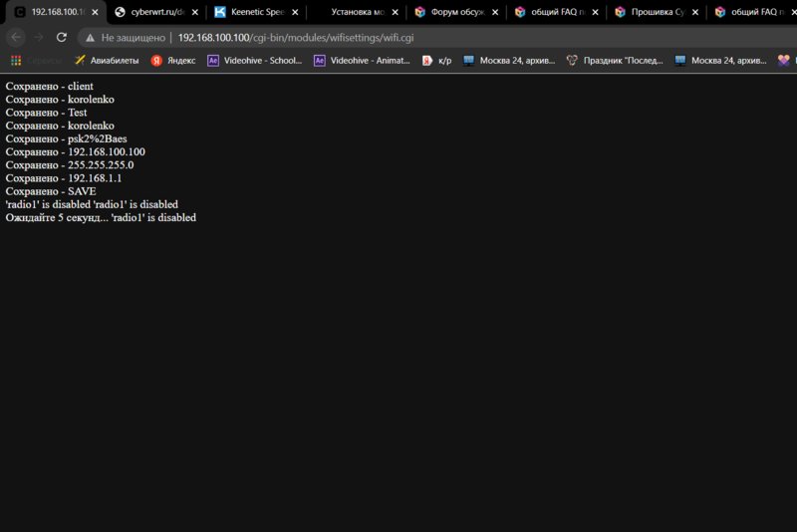Close the Форум обсуж tab
Screen dimensions: 797x532
[495, 12]
